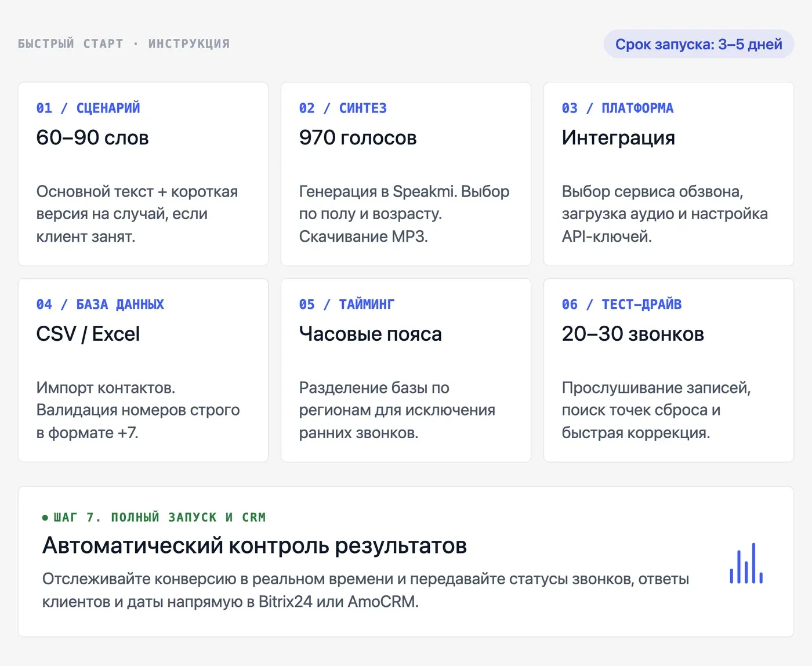This screenshot has width=812, height=666.
Task: Click the green dot before ШАГ 7 label
Action: point(45,518)
